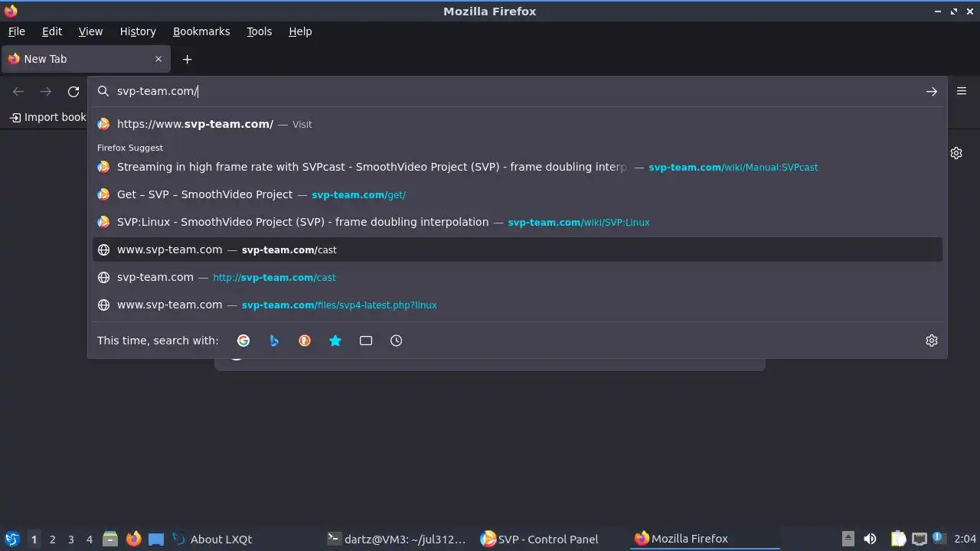980x551 pixels.
Task: Expand hidden tray icons arrow
Action: click(848, 539)
